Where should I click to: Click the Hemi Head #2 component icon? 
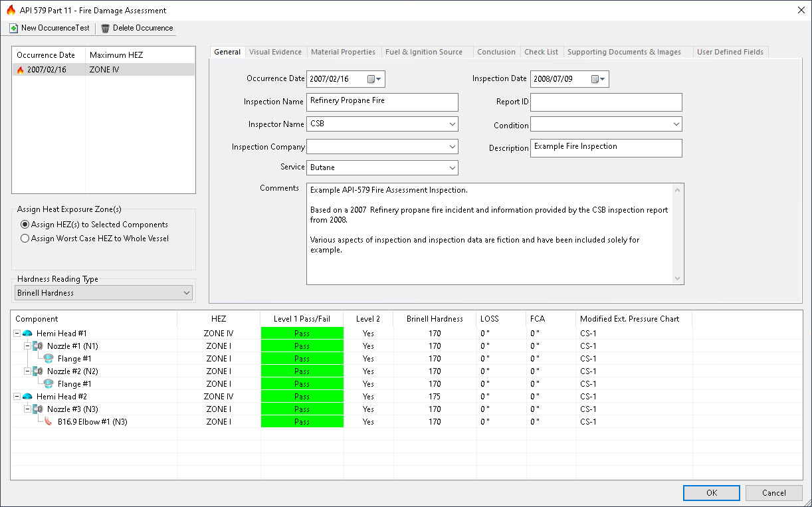point(27,397)
